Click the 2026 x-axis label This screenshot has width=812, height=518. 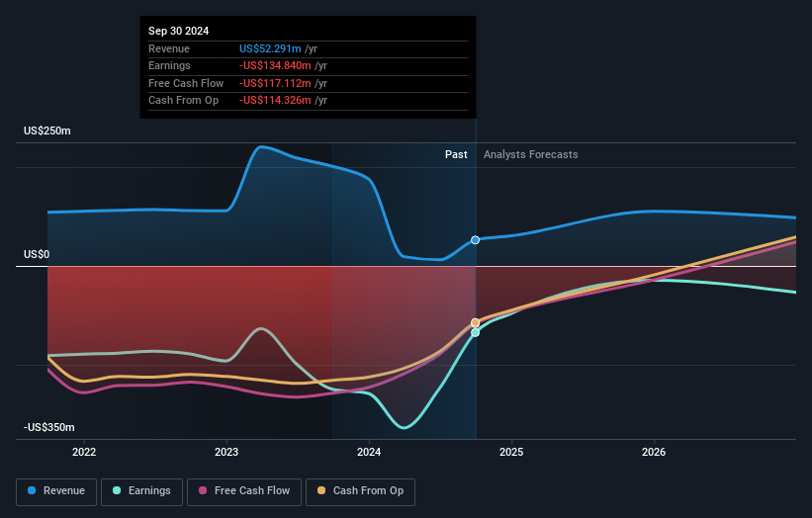point(654,452)
